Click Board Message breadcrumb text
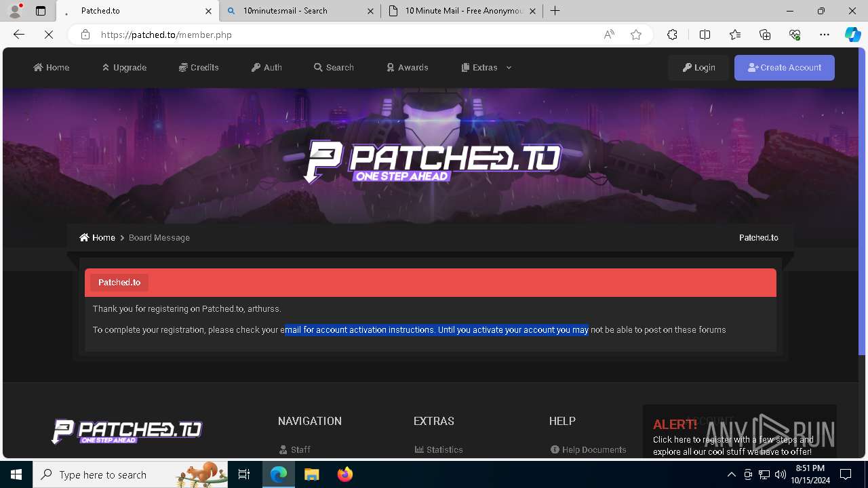 [x=159, y=237]
